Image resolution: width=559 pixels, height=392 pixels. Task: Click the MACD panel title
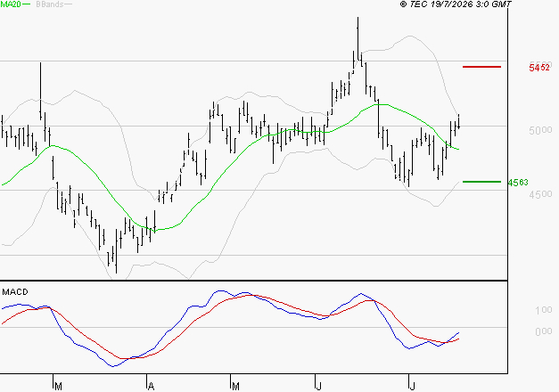tap(15, 292)
